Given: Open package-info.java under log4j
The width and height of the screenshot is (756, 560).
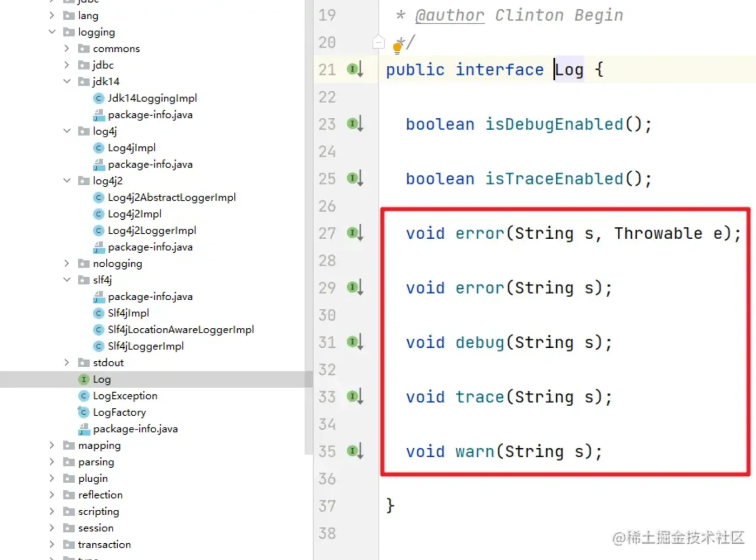Looking at the screenshot, I should (150, 165).
